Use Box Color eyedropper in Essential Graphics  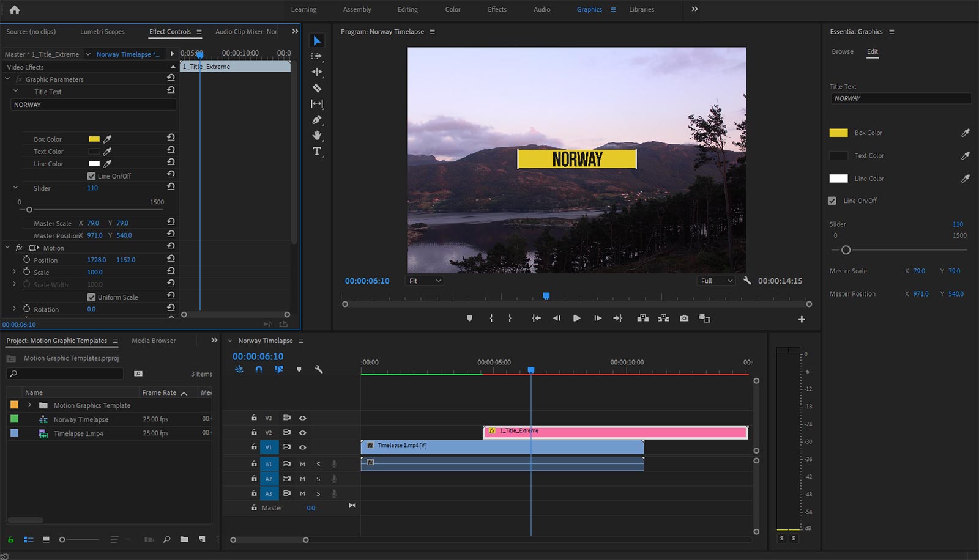click(966, 133)
